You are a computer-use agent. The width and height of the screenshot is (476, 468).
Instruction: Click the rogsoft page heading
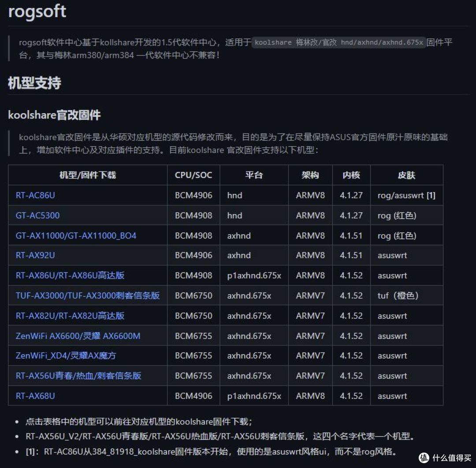point(37,11)
